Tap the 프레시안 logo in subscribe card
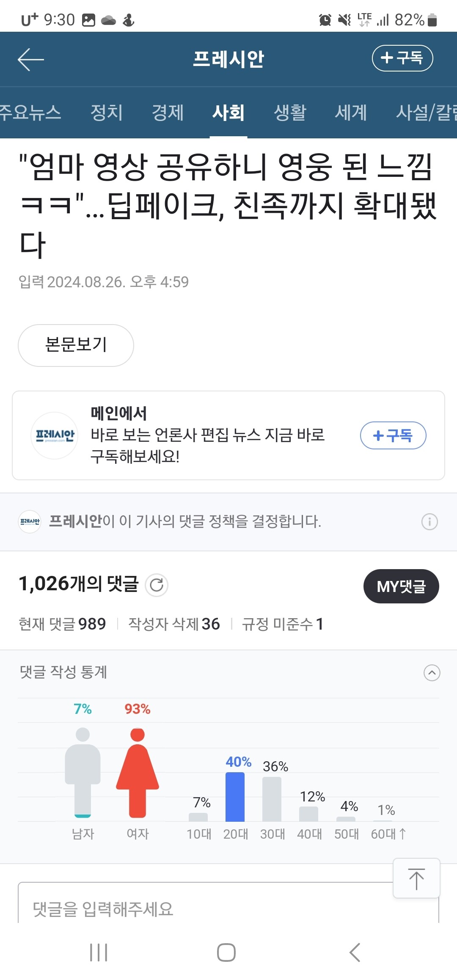This screenshot has width=457, height=980. pos(55,435)
